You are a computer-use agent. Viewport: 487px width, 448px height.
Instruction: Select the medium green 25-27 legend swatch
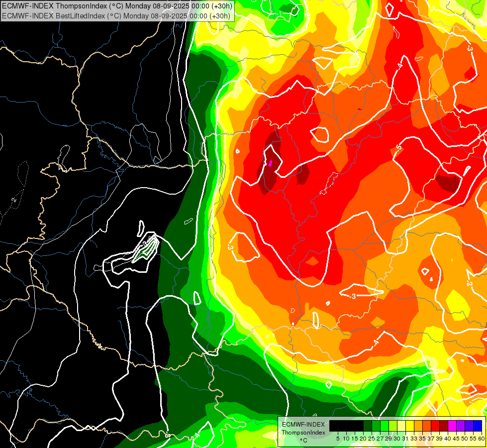376,426
